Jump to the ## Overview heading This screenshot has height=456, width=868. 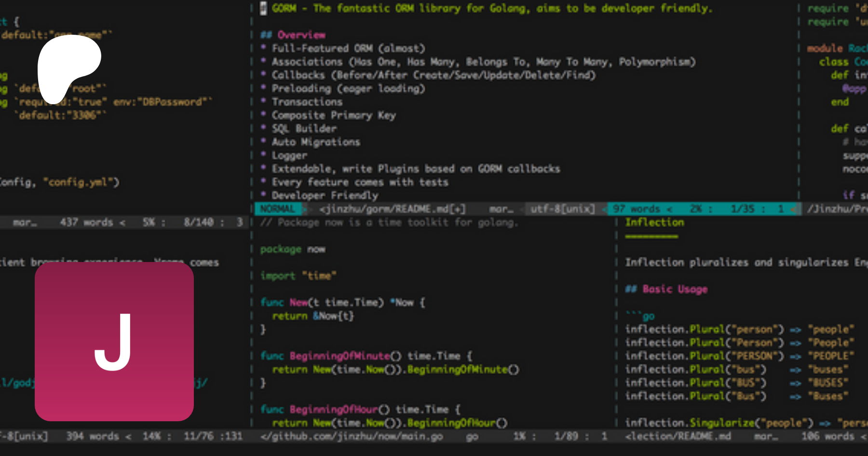tap(293, 35)
